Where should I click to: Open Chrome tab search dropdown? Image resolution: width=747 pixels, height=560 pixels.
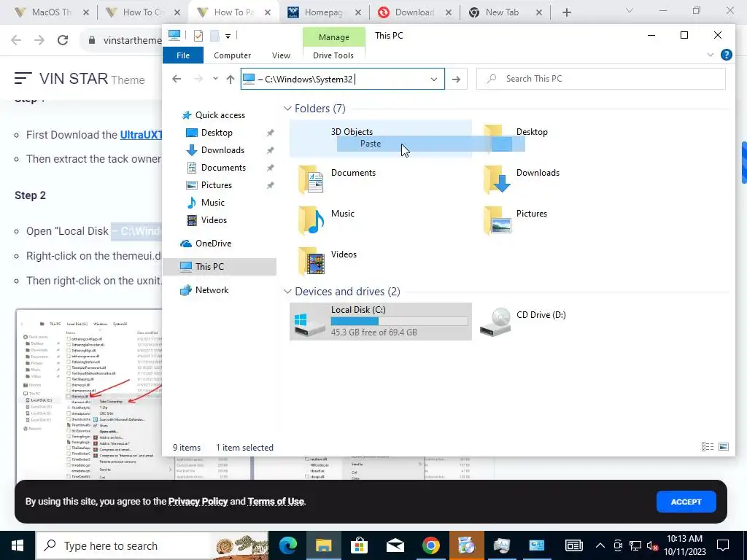click(x=630, y=10)
